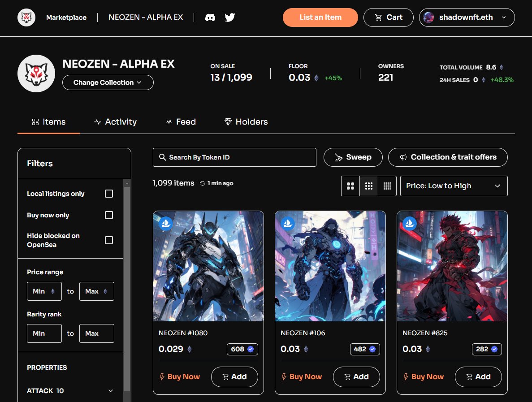Click the Ethereum icon beside floor price 0.03
The image size is (532, 402).
316,78
